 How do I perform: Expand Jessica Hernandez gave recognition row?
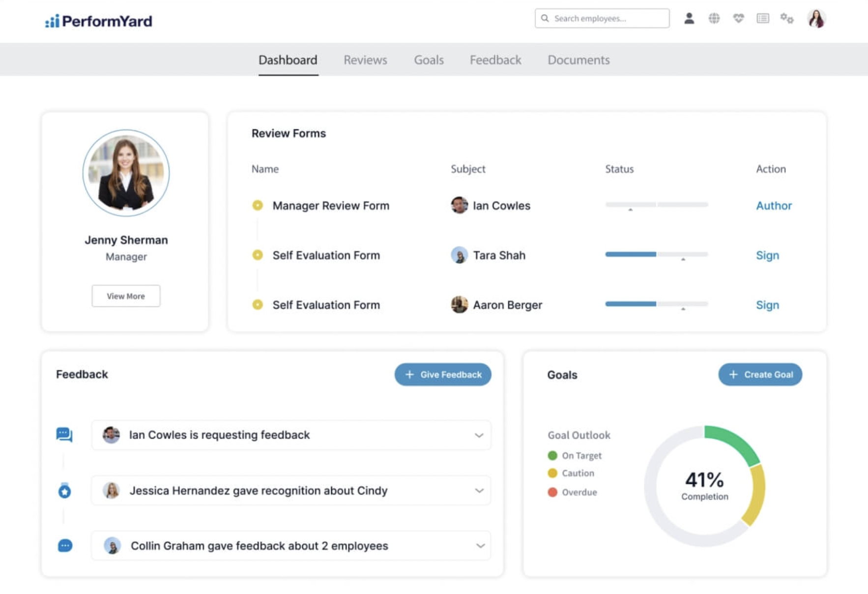click(479, 491)
